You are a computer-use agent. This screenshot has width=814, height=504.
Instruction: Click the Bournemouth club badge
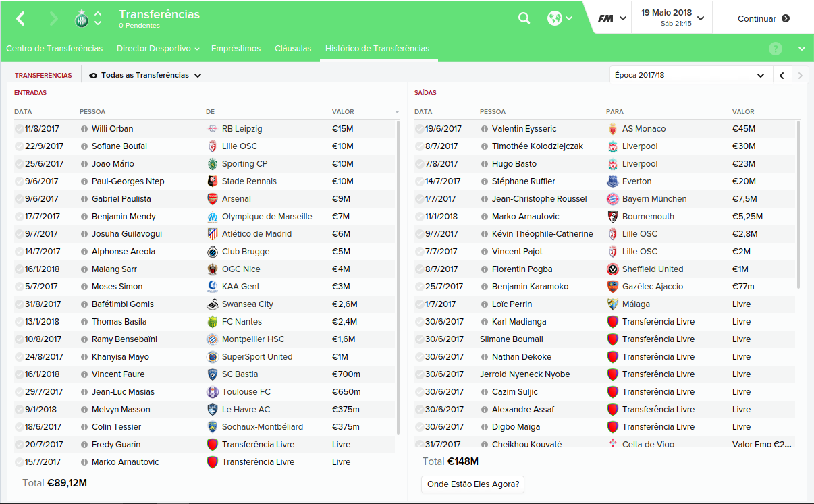(613, 216)
